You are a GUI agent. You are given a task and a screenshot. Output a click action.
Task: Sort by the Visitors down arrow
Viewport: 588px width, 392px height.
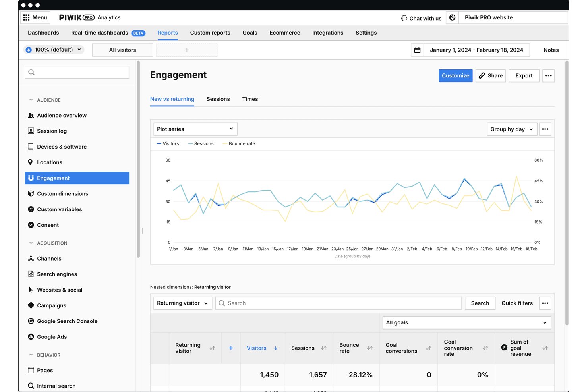click(x=275, y=348)
